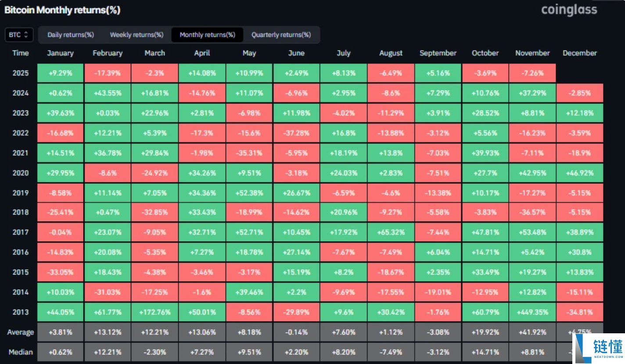The image size is (625, 364).
Task: Click the Bitcoin Monthly returns(%) title
Action: 62,10
